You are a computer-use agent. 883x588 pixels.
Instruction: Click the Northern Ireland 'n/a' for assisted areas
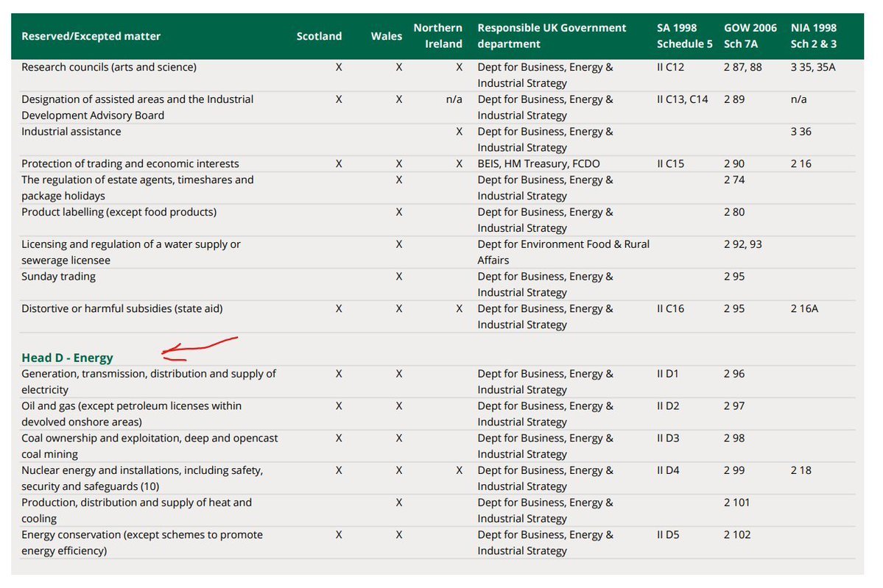454,99
